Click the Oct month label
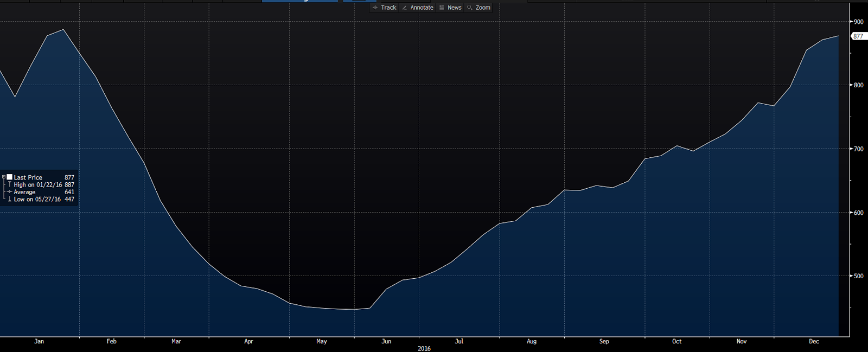The width and height of the screenshot is (868, 352). pyautogui.click(x=677, y=341)
